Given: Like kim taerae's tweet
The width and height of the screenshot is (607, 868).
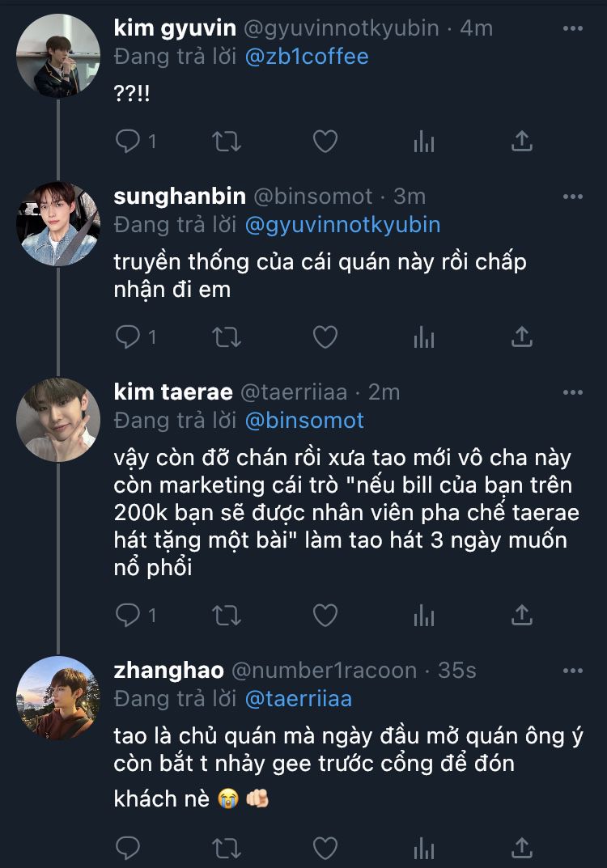Looking at the screenshot, I should pos(325,616).
